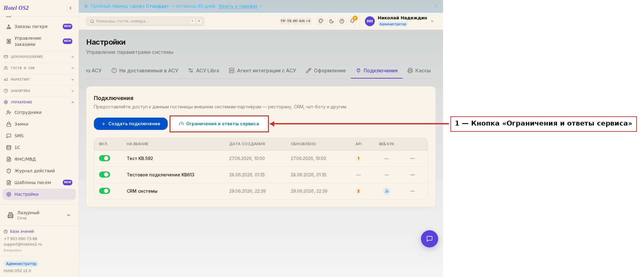Image resolution: width=644 pixels, height=277 pixels.
Task: Open База знаний link
Action: (x=22, y=231)
